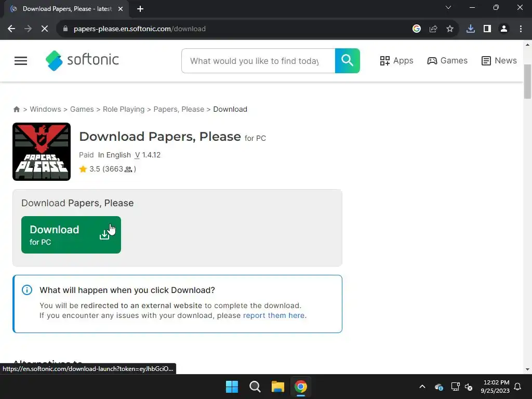Click Chrome icon in taskbar

[x=301, y=387]
